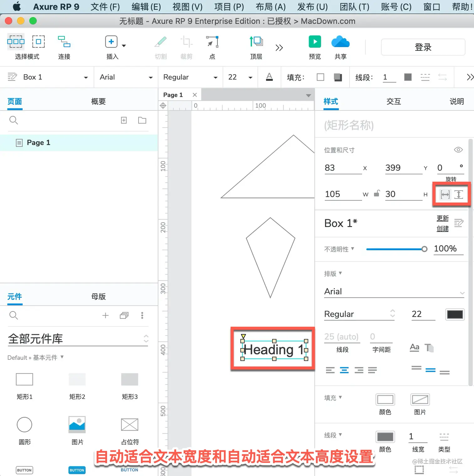Click the Update style link
The image size is (474, 476).
pos(443,218)
